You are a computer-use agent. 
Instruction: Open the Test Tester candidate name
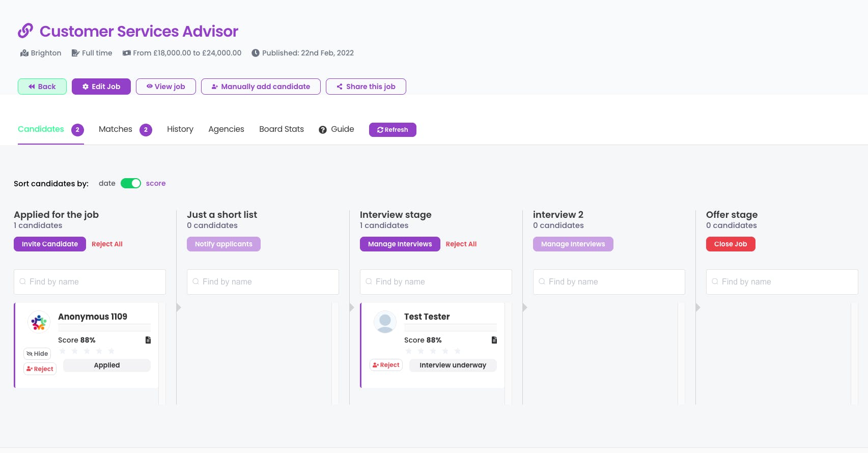427,317
